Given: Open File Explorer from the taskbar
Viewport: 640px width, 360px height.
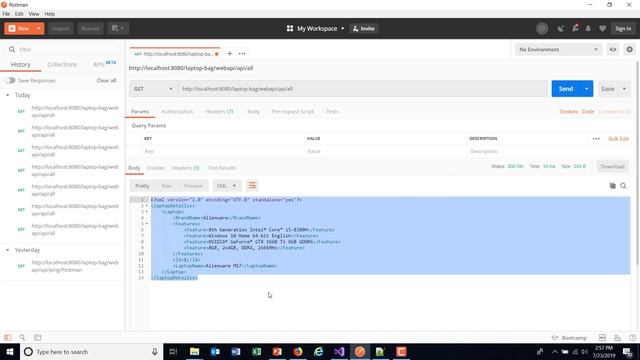Looking at the screenshot, I should 195,351.
